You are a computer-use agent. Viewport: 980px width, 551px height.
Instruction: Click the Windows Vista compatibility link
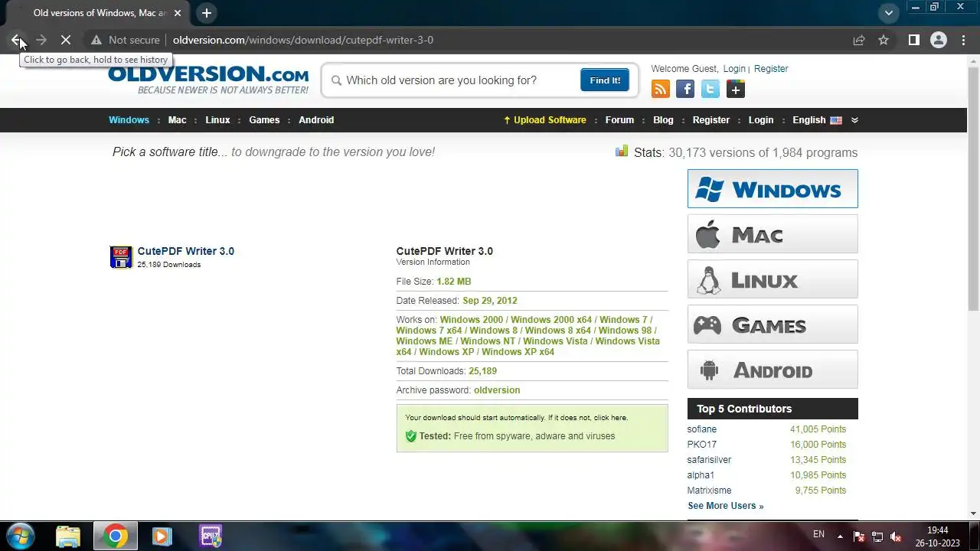pyautogui.click(x=555, y=341)
